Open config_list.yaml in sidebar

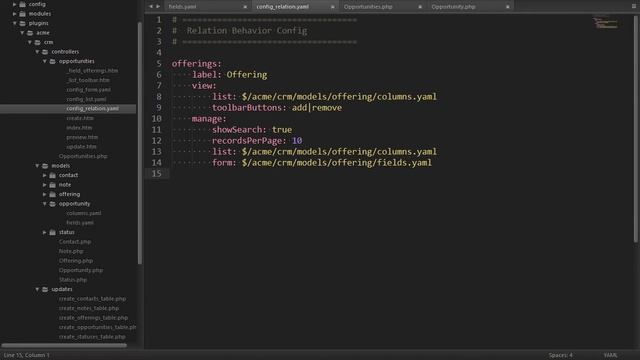tap(86, 99)
